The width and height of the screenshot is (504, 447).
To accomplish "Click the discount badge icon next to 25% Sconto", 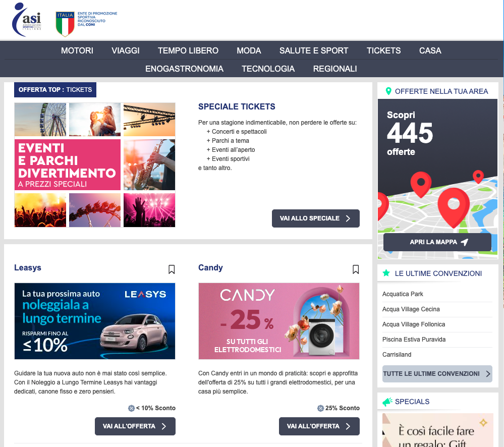I will (x=320, y=408).
